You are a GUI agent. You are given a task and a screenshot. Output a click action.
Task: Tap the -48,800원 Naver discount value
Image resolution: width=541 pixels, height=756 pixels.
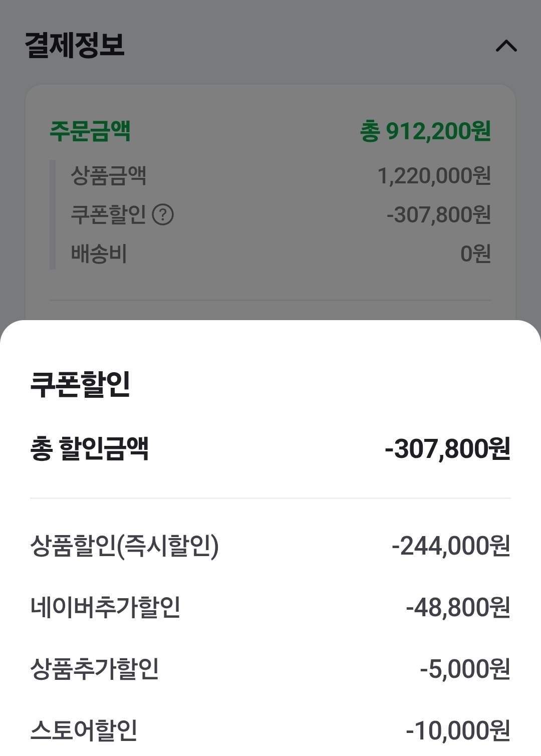[x=458, y=607]
